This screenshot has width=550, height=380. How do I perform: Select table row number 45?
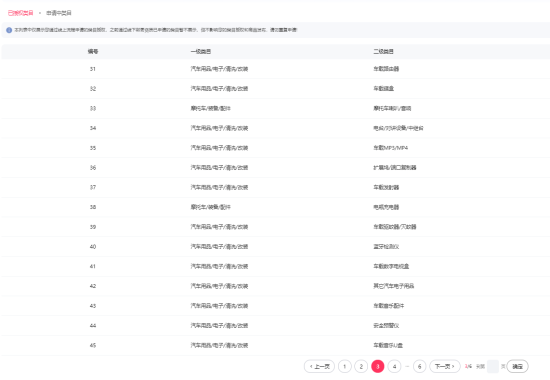tap(276, 345)
